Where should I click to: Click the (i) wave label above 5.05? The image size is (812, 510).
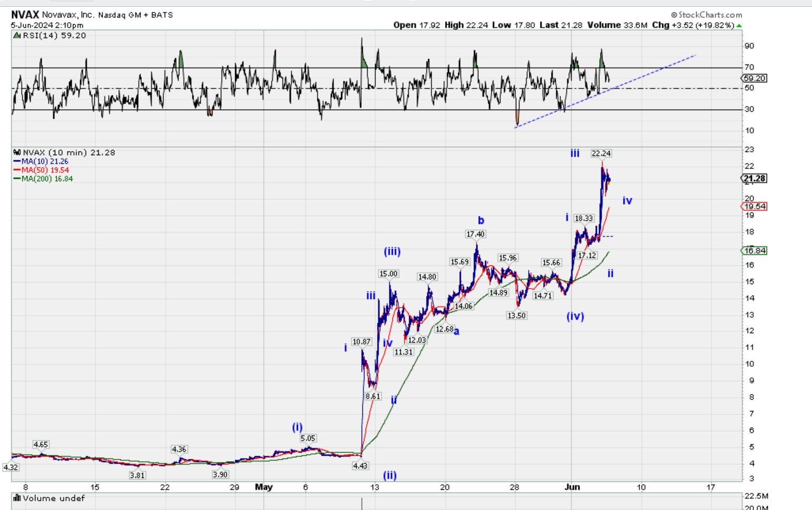pyautogui.click(x=297, y=427)
